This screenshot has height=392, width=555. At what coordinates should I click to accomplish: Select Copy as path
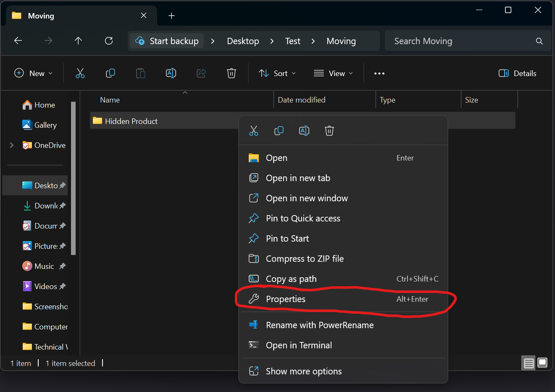tap(343, 279)
